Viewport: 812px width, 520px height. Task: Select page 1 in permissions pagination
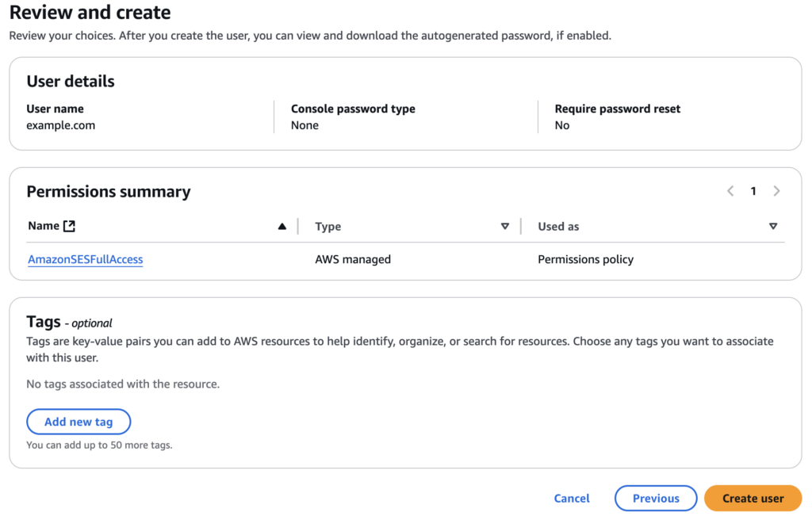753,191
